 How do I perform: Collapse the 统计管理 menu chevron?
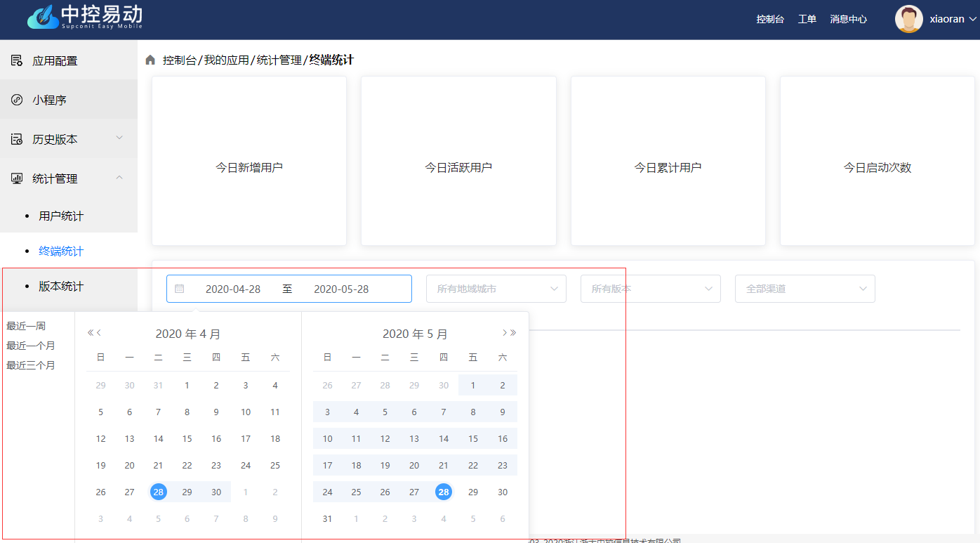tap(119, 178)
